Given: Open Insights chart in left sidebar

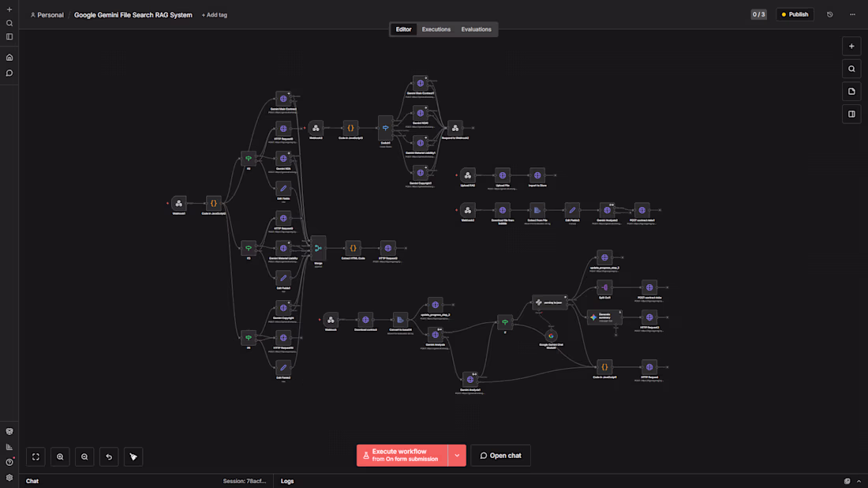Looking at the screenshot, I should tap(9, 447).
